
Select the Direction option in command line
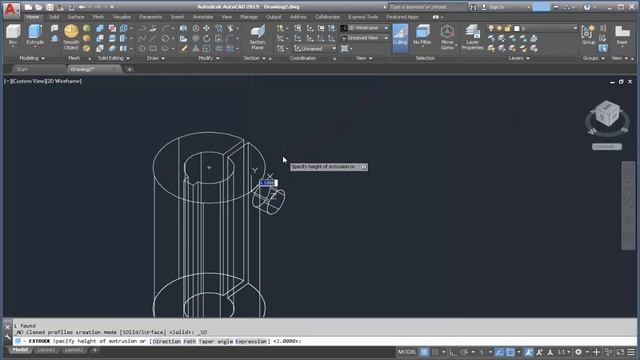coord(166,341)
